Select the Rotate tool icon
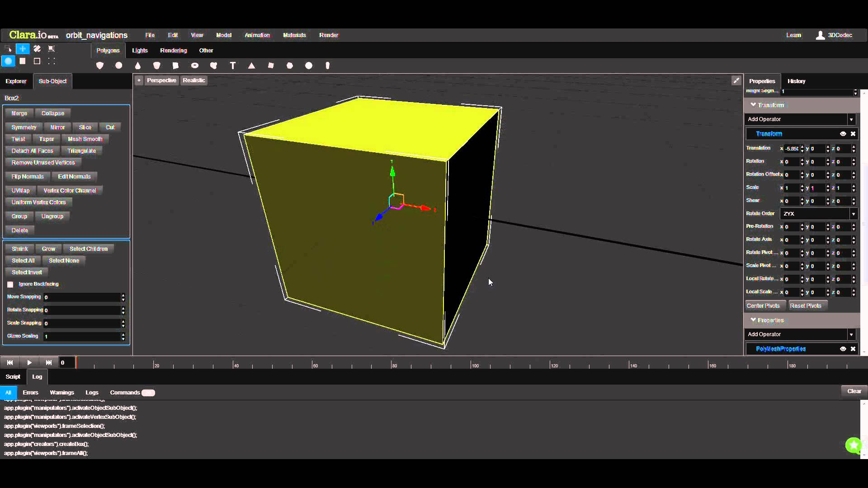The width and height of the screenshot is (868, 488). [37, 49]
